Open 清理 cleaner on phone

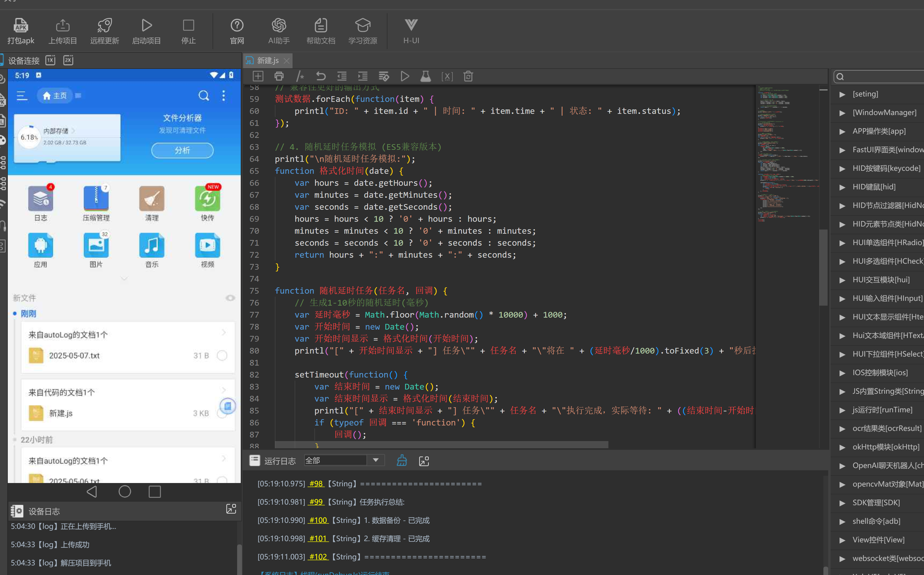[x=152, y=203]
